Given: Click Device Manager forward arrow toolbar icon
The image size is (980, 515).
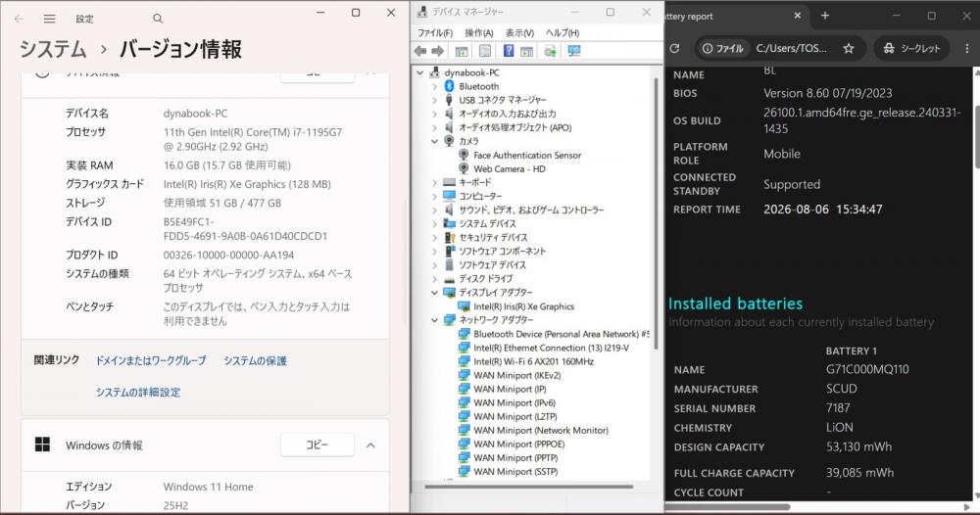Looking at the screenshot, I should tap(438, 51).
